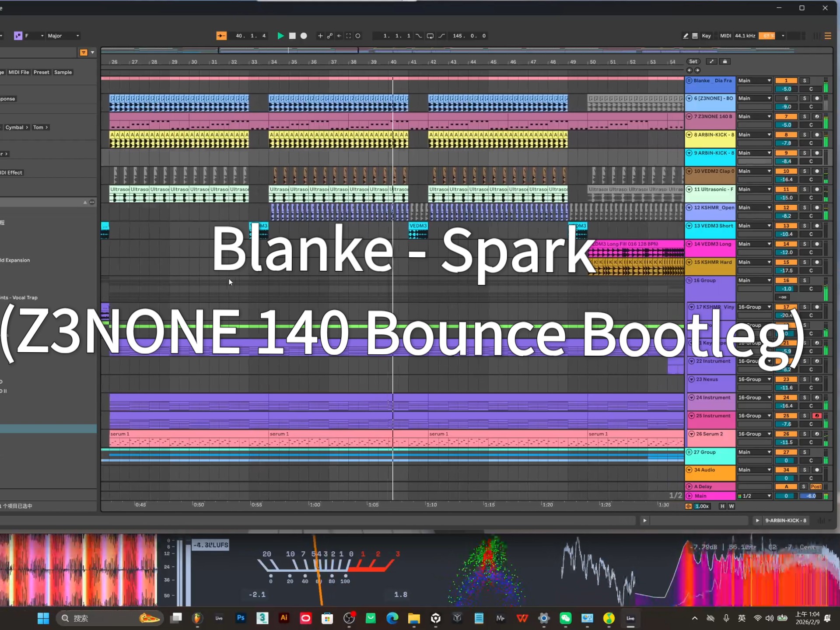This screenshot has width=840, height=630.
Task: Select the MIDI File filter tab
Action: (19, 72)
